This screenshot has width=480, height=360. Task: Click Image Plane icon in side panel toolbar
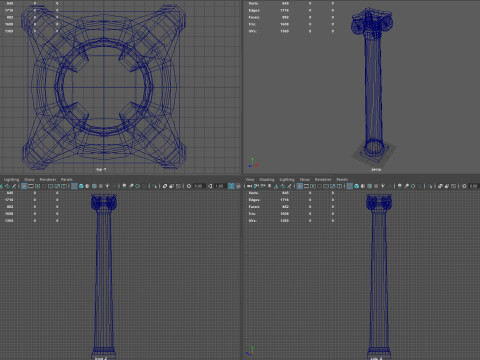[x=276, y=186]
